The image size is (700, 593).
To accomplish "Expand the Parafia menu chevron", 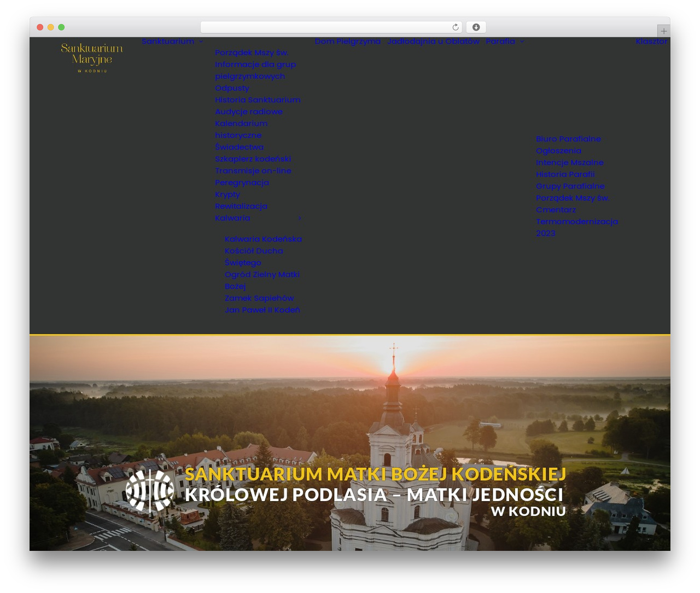I will pos(522,42).
